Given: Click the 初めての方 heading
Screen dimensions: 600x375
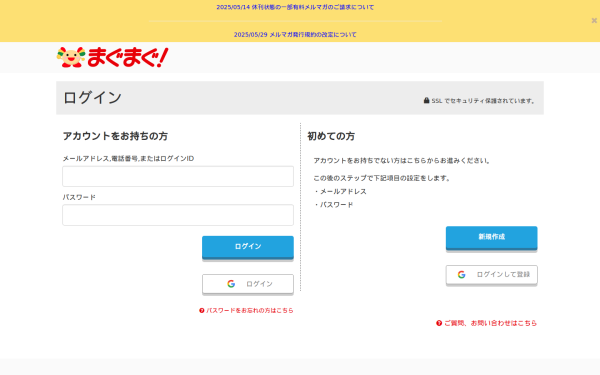Looking at the screenshot, I should (331, 136).
